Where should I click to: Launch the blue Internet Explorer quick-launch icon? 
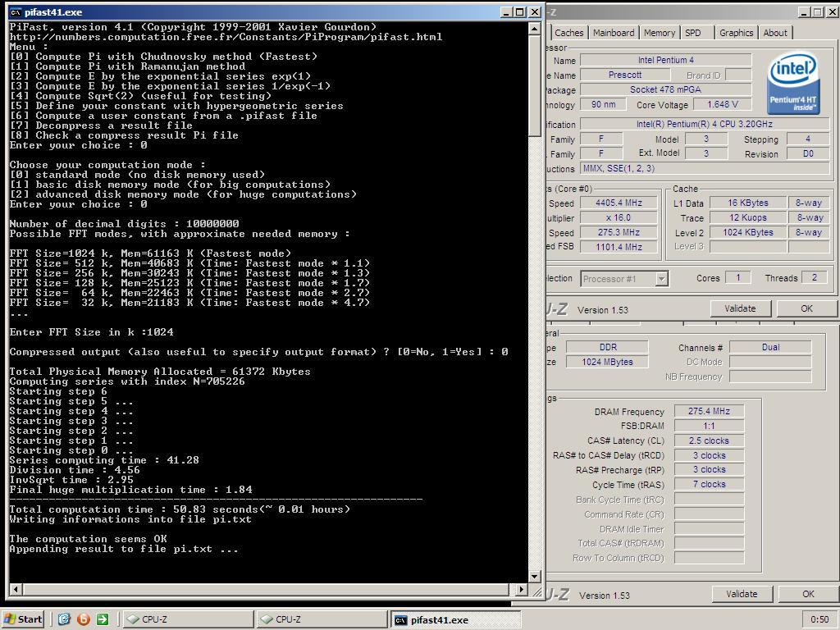(64, 619)
